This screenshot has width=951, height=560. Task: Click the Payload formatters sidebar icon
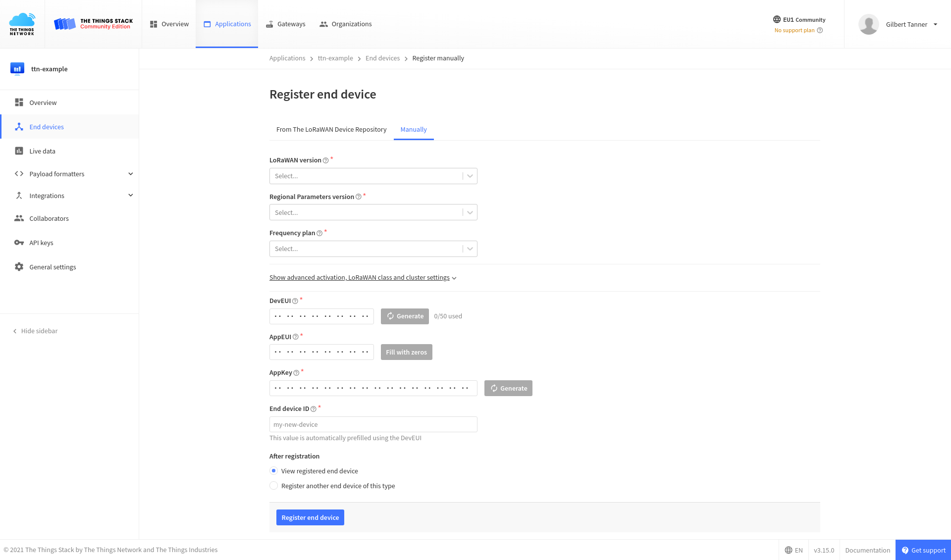18,173
